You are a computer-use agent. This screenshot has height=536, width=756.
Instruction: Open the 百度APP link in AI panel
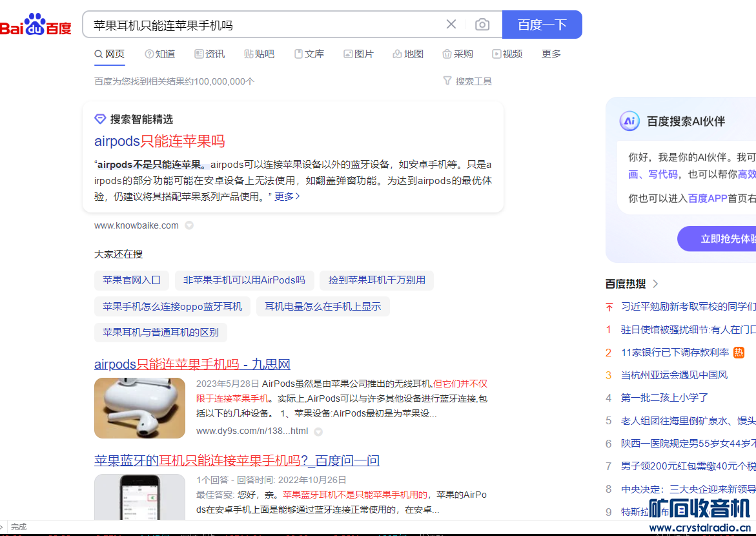coord(708,198)
